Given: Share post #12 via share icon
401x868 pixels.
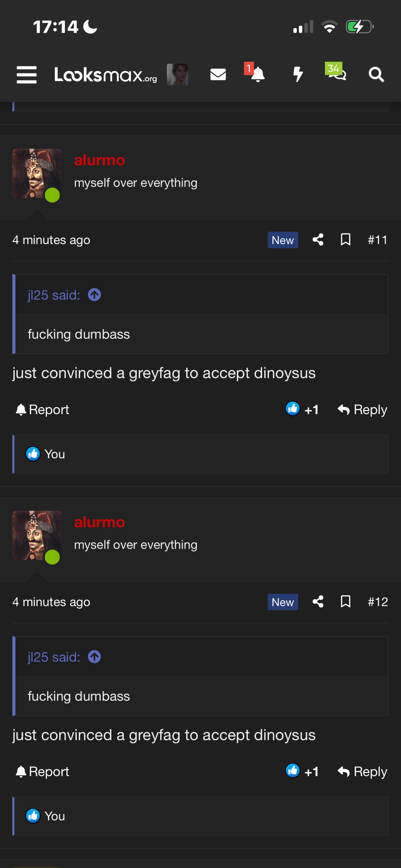Looking at the screenshot, I should [x=318, y=602].
